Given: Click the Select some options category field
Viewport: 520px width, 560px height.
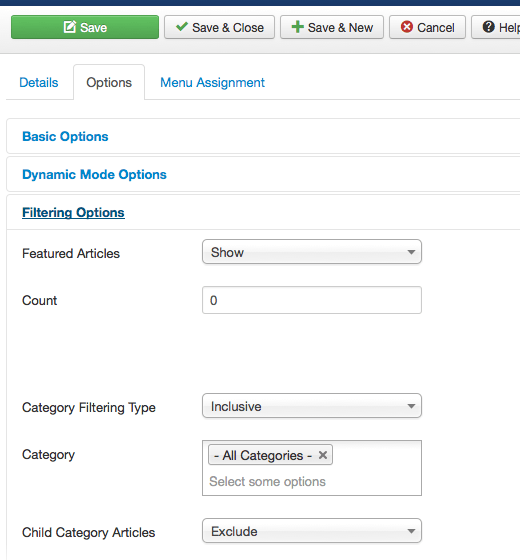Looking at the screenshot, I should coord(268,481).
